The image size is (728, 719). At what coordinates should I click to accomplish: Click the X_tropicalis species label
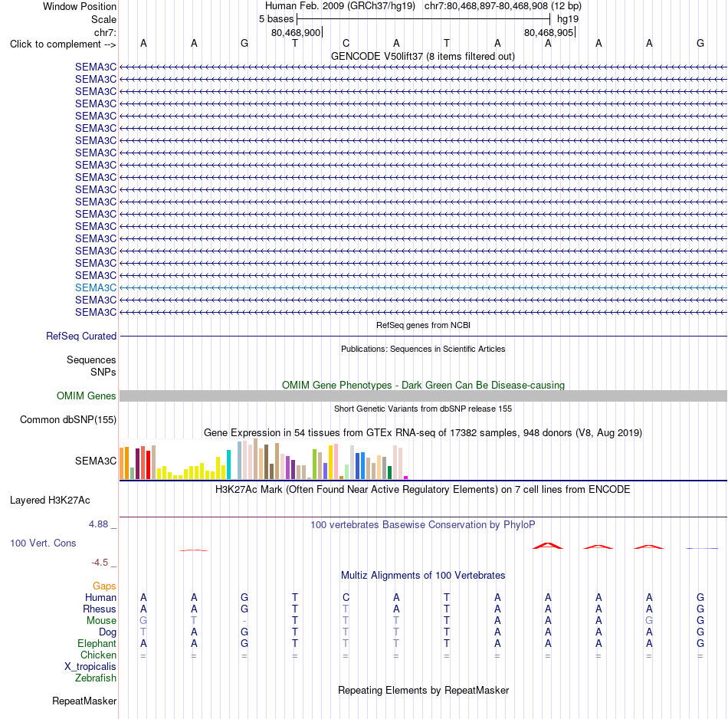(90, 667)
